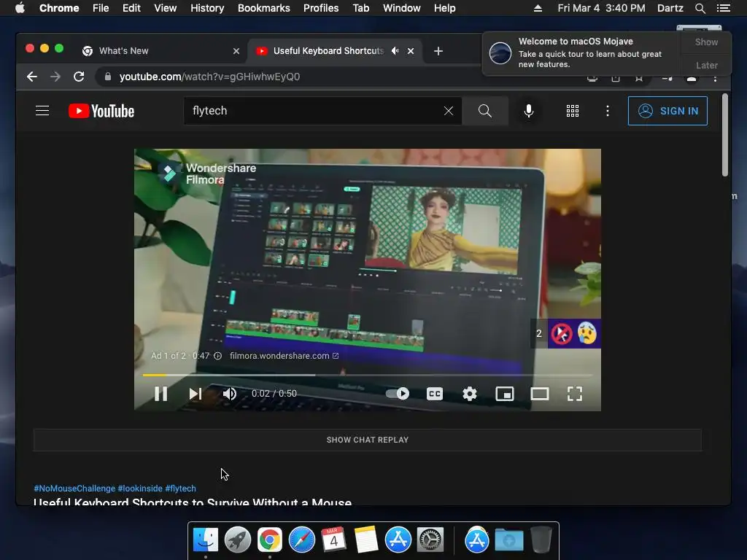747x560 pixels.
Task: Click SHOW CHAT REPLAY
Action: [368, 440]
